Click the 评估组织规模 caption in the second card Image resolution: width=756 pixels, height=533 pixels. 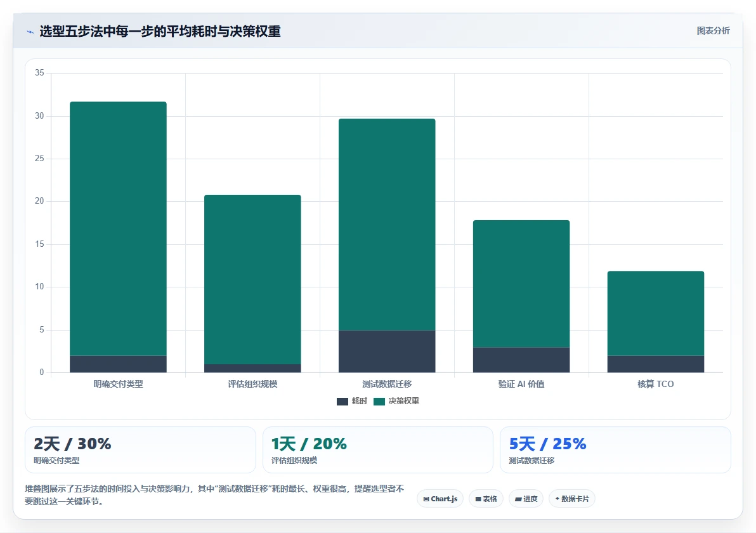pos(294,461)
